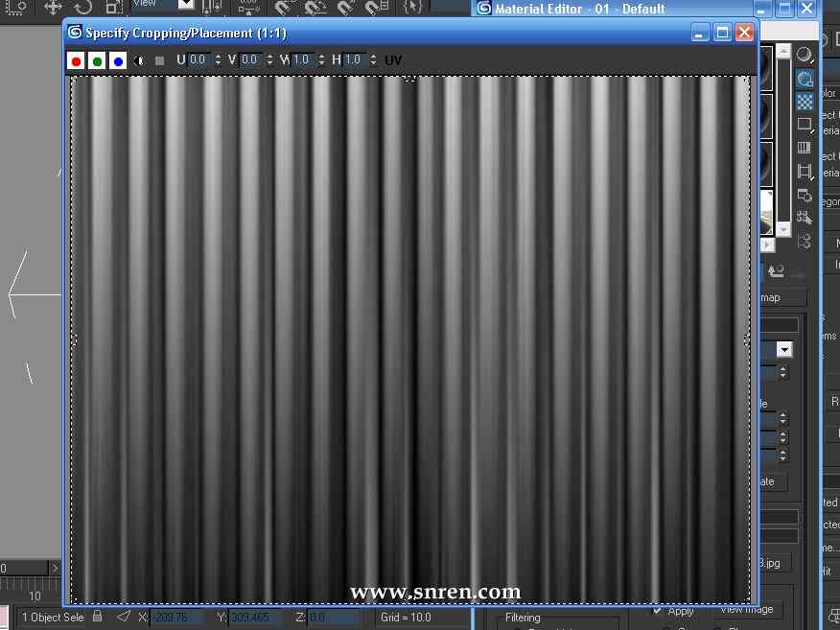Screen dimensions: 840x630
Task: Adjust the W width spinner arrows
Action: pyautogui.click(x=321, y=59)
